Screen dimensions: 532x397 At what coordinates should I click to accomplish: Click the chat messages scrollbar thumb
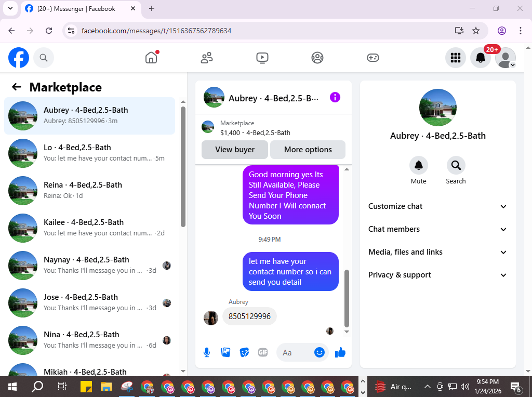(347, 298)
